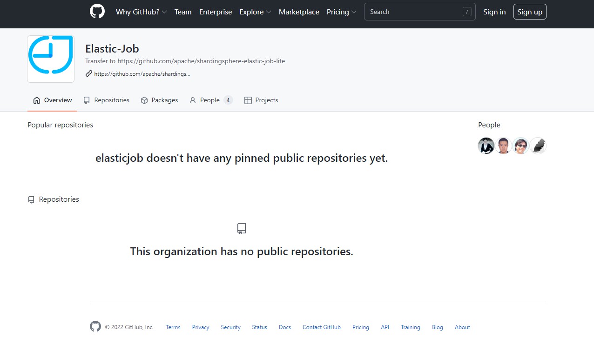594x364 pixels.
Task: Expand the Pricing dropdown in header
Action: click(x=342, y=12)
